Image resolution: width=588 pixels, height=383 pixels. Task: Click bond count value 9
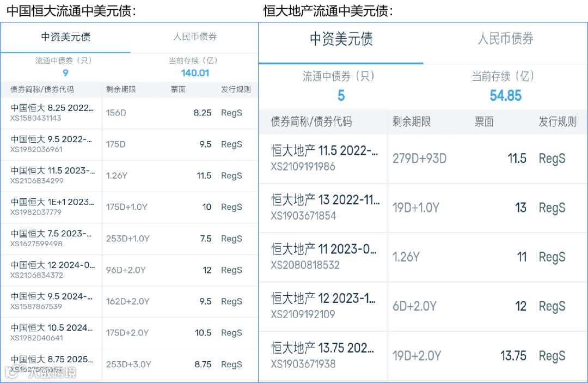(x=66, y=73)
